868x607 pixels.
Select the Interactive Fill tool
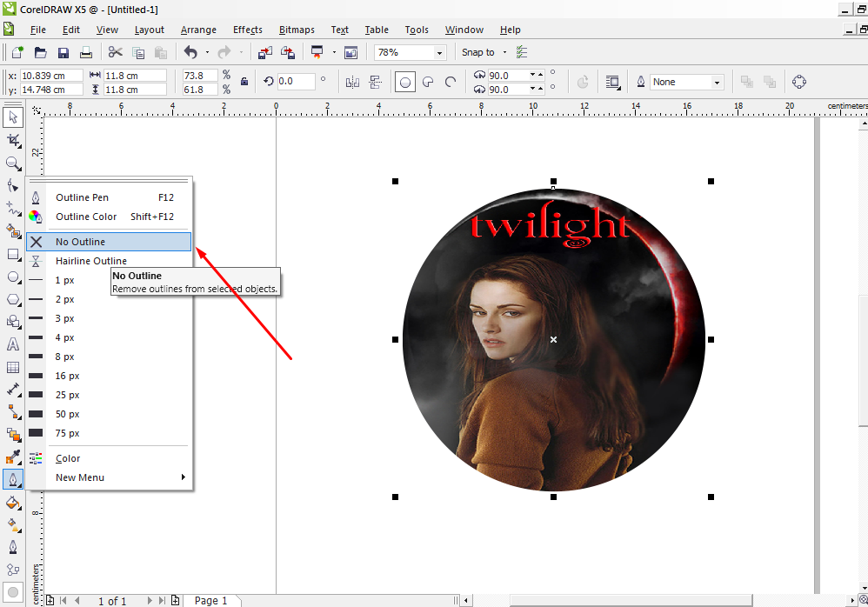[13, 525]
